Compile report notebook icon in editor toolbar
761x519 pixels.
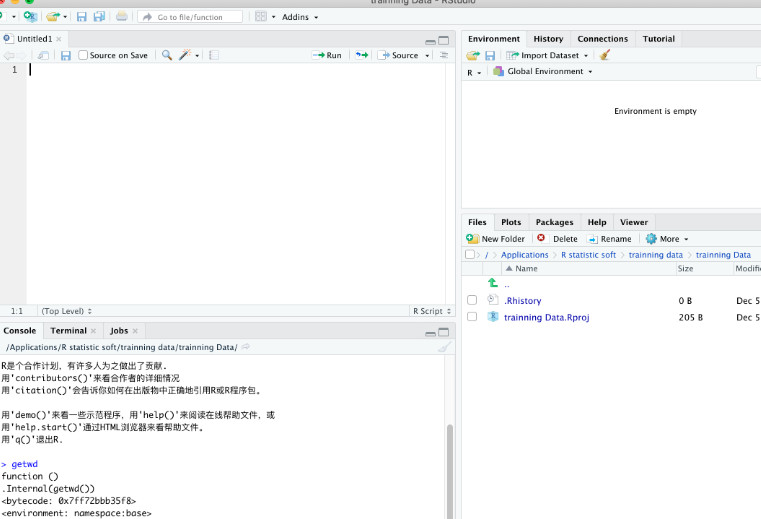point(214,55)
